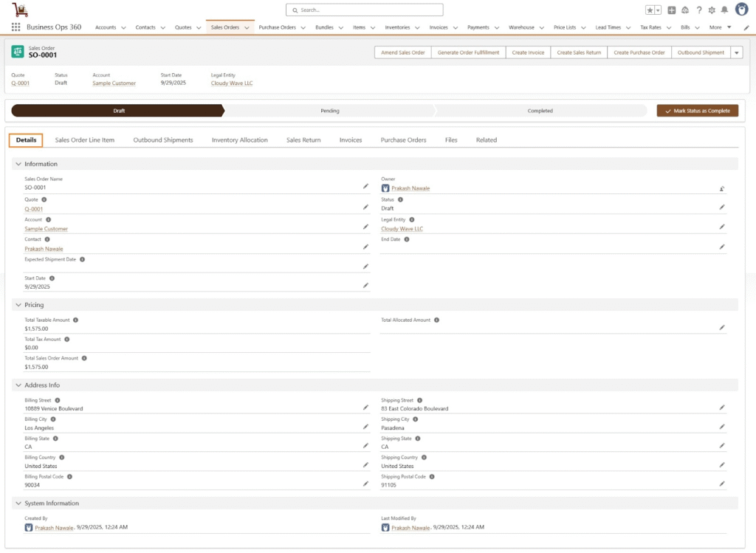
Task: Open the user profile avatar
Action: [x=741, y=10]
